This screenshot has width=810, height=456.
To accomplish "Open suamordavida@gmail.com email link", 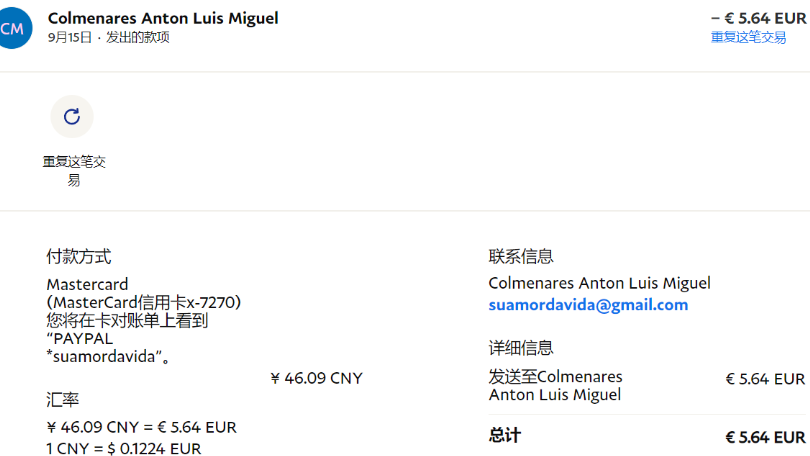I will [x=588, y=305].
